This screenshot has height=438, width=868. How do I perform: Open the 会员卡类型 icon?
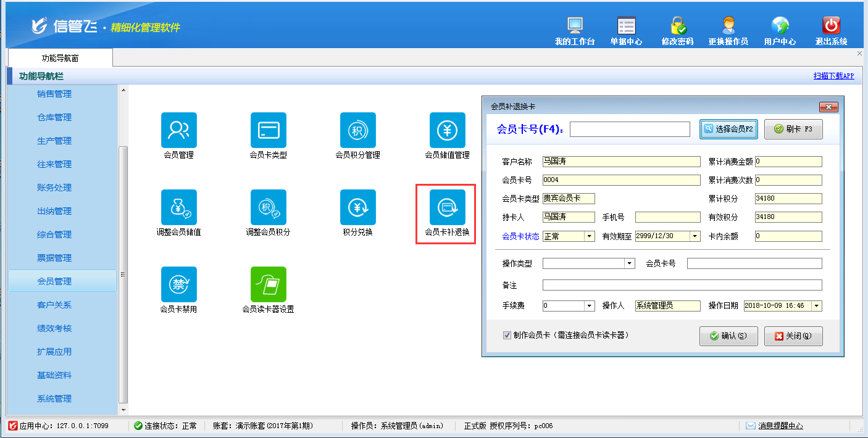[x=268, y=130]
